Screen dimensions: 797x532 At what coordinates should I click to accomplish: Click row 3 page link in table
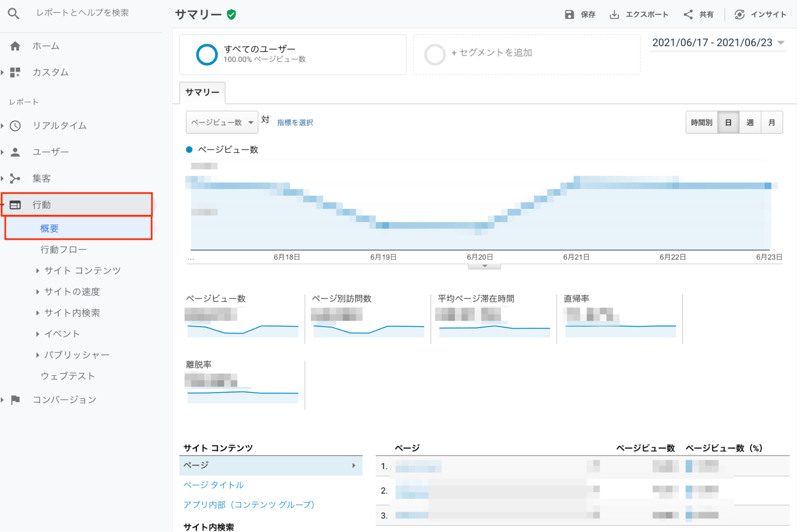[x=412, y=515]
